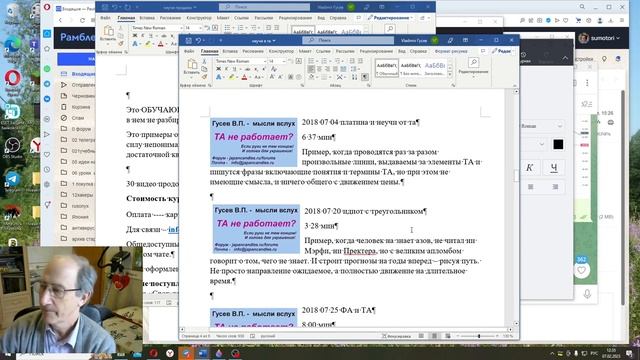Undo last action in front Word window
Image resolution: width=640 pixels, height=360 pixels.
coord(198,41)
